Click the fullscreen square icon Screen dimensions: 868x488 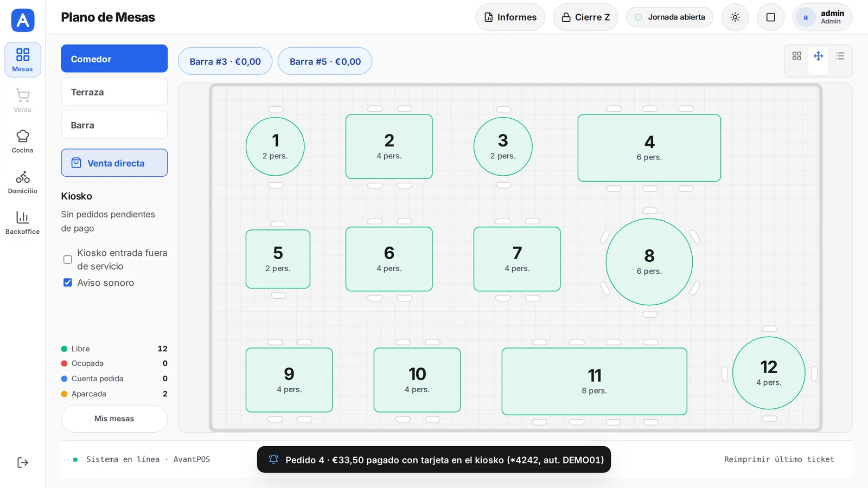(770, 17)
